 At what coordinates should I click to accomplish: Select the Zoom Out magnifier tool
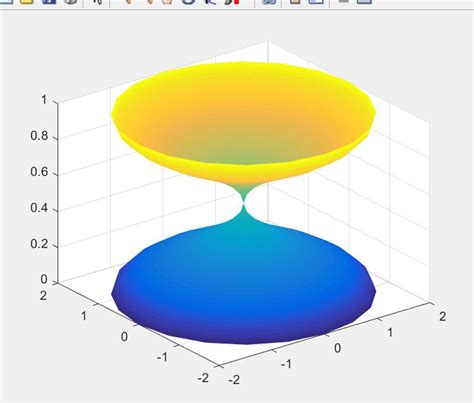149,1
